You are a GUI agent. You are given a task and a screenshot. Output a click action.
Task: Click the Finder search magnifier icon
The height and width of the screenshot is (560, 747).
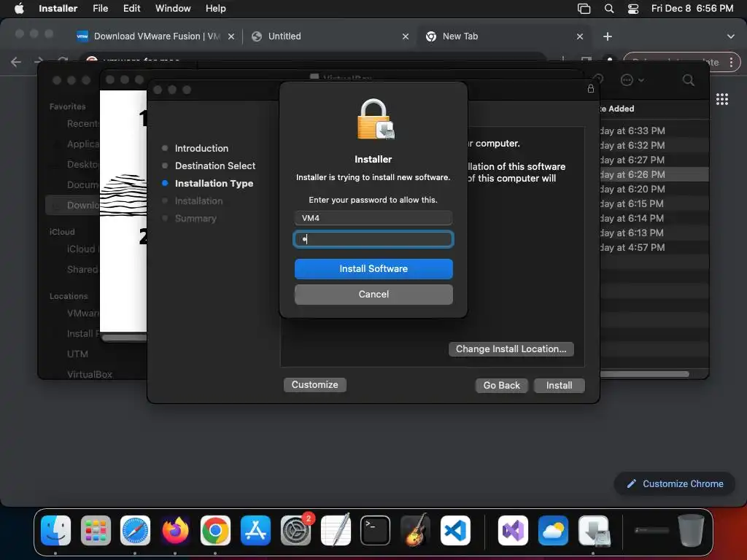pos(689,80)
